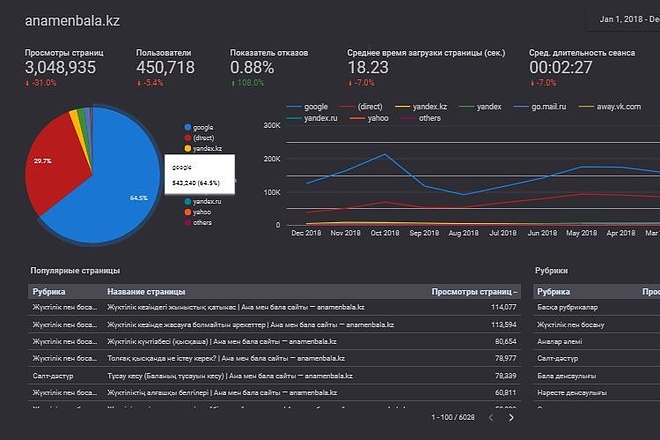Select yandex.ru entry in pie legend

tap(203, 202)
